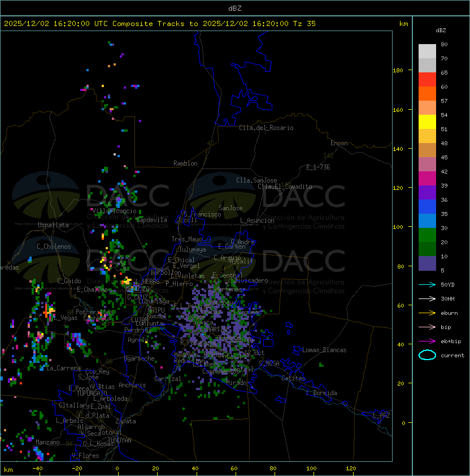Click the 'Cto_Rey' map label
This screenshot has width=470, height=476.
[x=97, y=371]
